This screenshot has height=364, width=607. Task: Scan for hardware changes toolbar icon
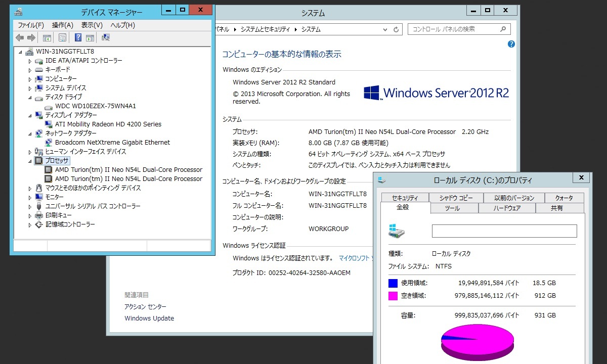coord(106,37)
